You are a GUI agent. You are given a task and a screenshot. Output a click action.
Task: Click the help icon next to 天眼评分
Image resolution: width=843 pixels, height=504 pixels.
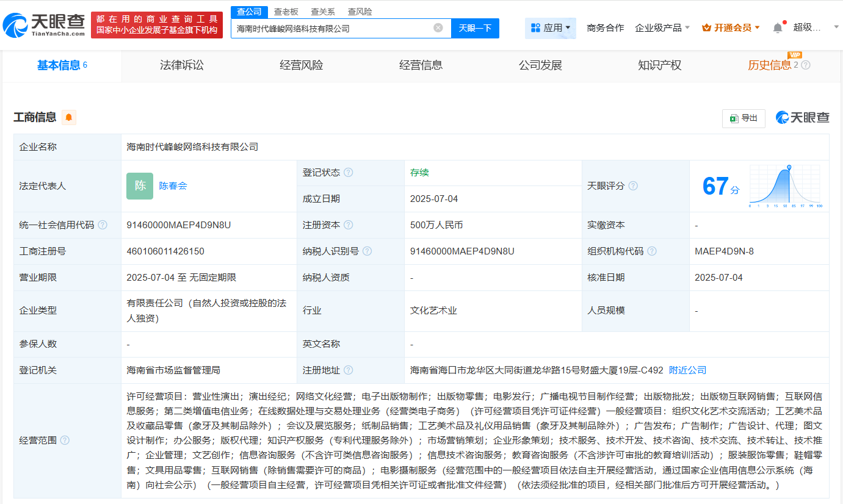point(633,185)
